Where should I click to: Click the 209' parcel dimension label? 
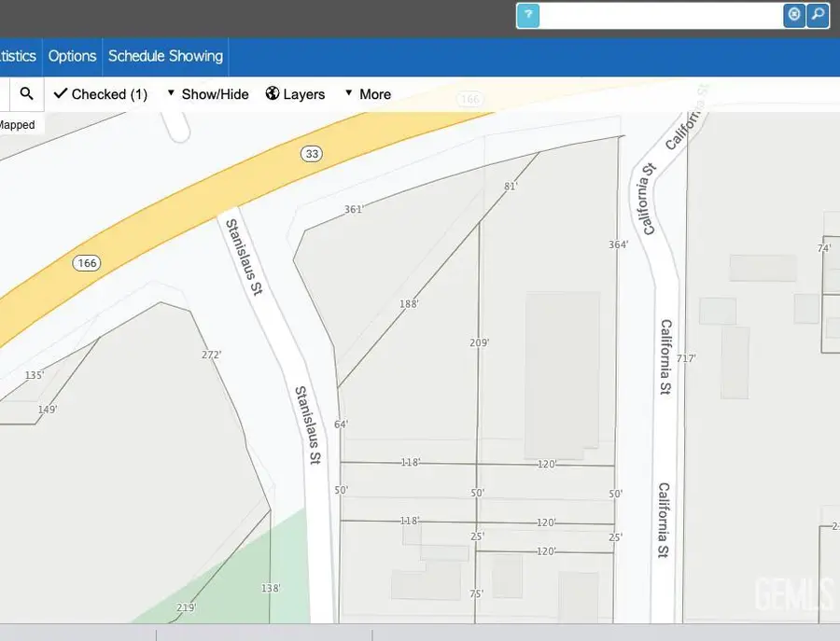pos(479,342)
